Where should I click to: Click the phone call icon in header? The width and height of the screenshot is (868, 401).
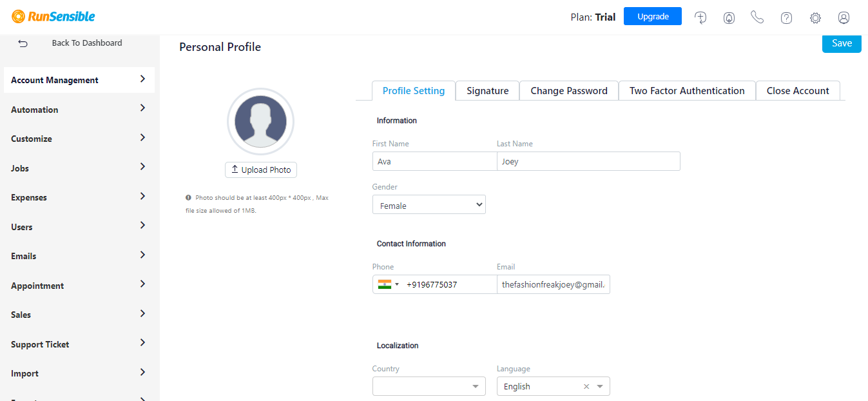757,17
